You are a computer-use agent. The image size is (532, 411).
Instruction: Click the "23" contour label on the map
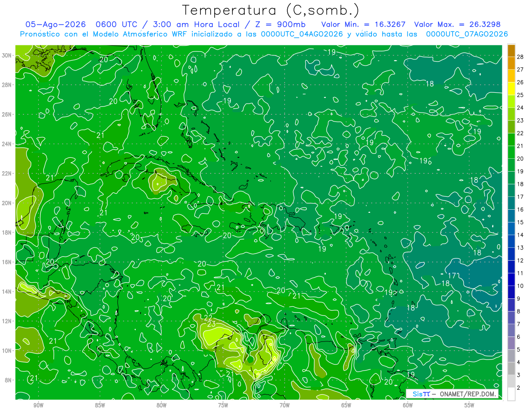coord(211,324)
